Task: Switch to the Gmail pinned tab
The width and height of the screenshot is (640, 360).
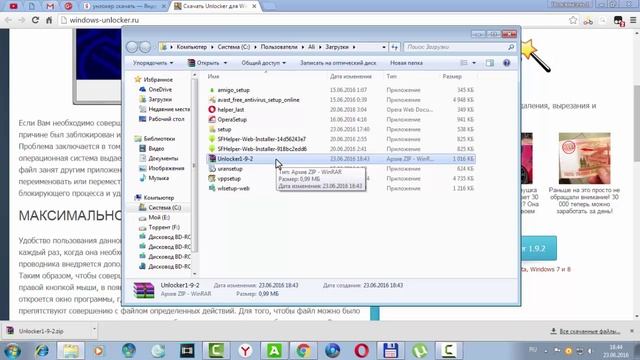Action: (50, 6)
